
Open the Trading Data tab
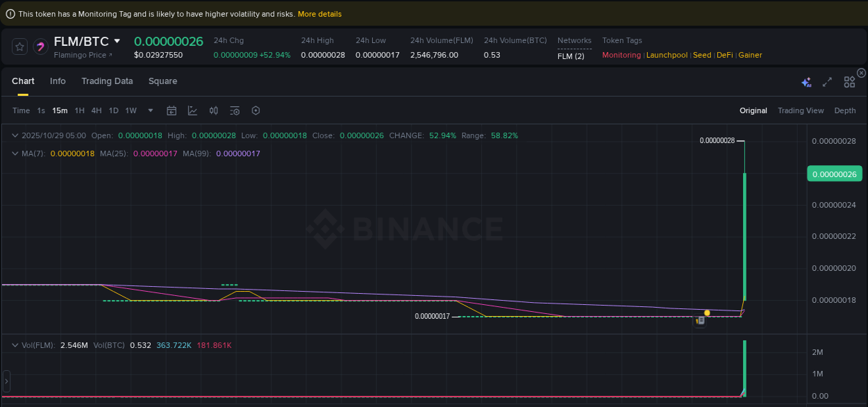107,81
